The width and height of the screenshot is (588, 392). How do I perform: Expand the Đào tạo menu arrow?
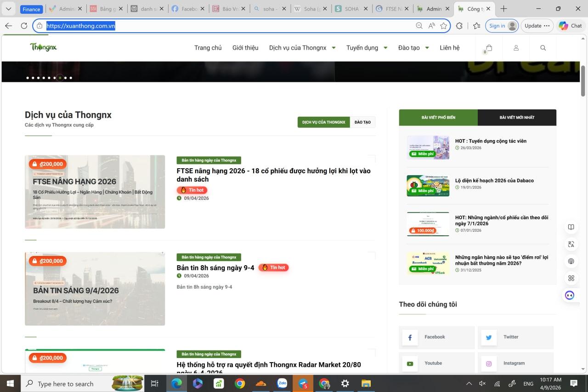point(427,48)
